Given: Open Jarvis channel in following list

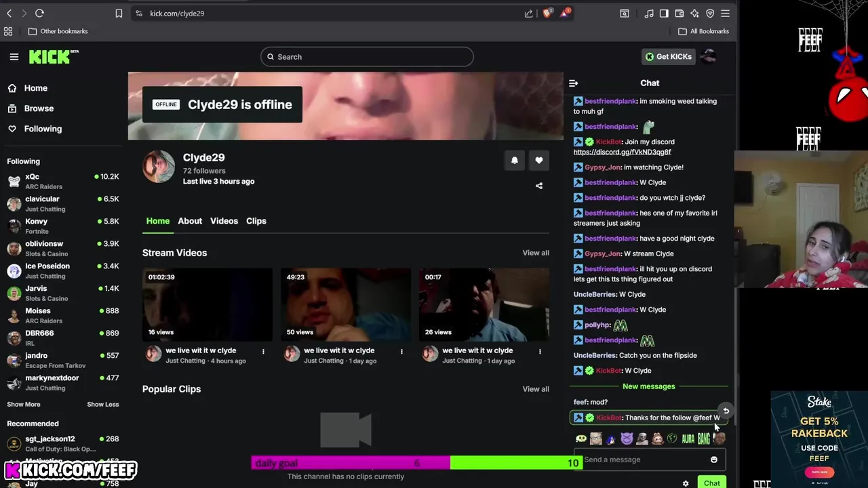Looking at the screenshot, I should click(63, 293).
